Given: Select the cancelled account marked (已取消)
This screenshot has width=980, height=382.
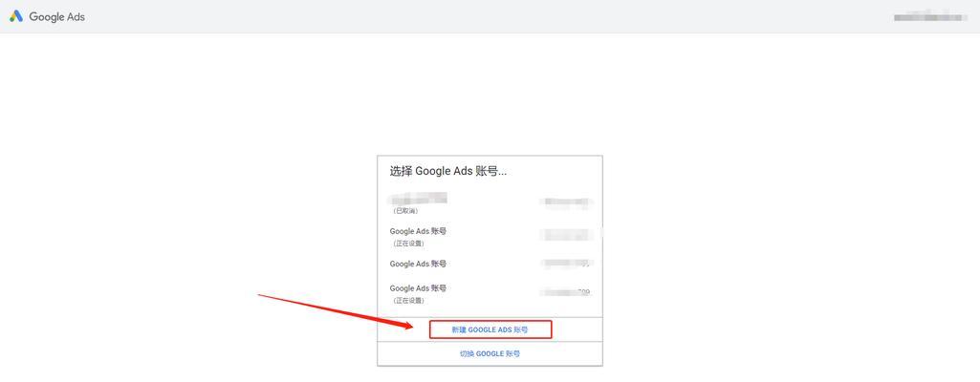Looking at the screenshot, I should point(490,204).
